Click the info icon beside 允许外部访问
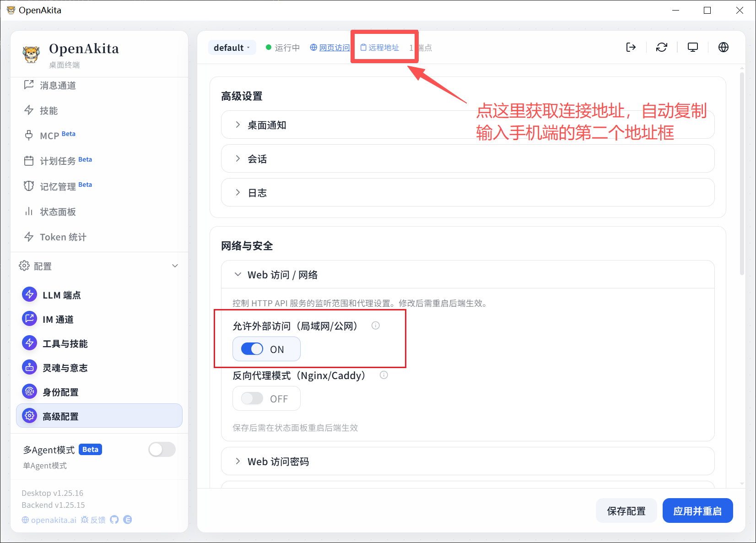The height and width of the screenshot is (543, 756). click(x=376, y=326)
